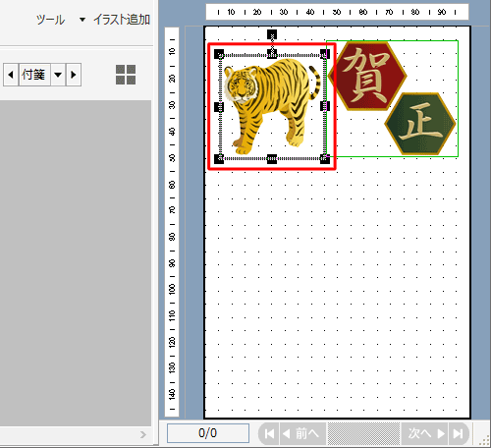Click the イラスト追加 button
The height and width of the screenshot is (448, 491).
pyautogui.click(x=122, y=20)
